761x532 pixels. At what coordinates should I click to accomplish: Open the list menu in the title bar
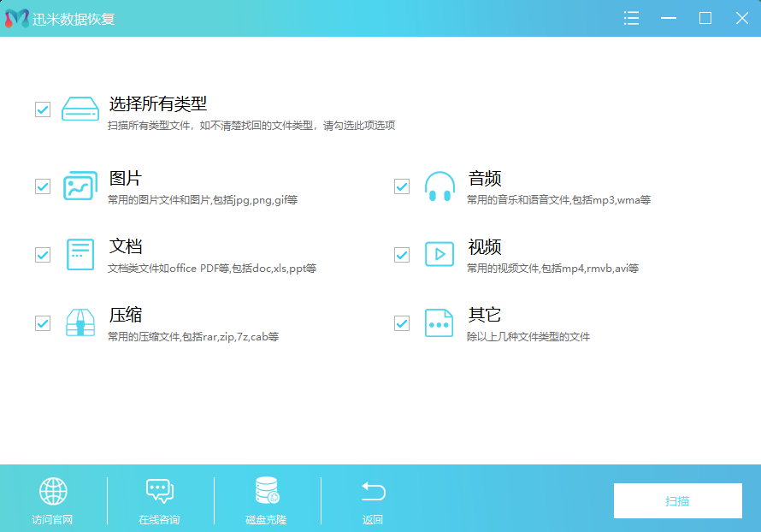coord(631,17)
